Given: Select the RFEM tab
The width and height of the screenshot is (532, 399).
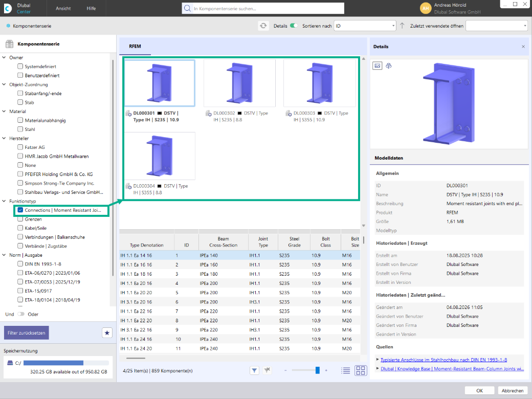Looking at the screenshot, I should (x=135, y=47).
